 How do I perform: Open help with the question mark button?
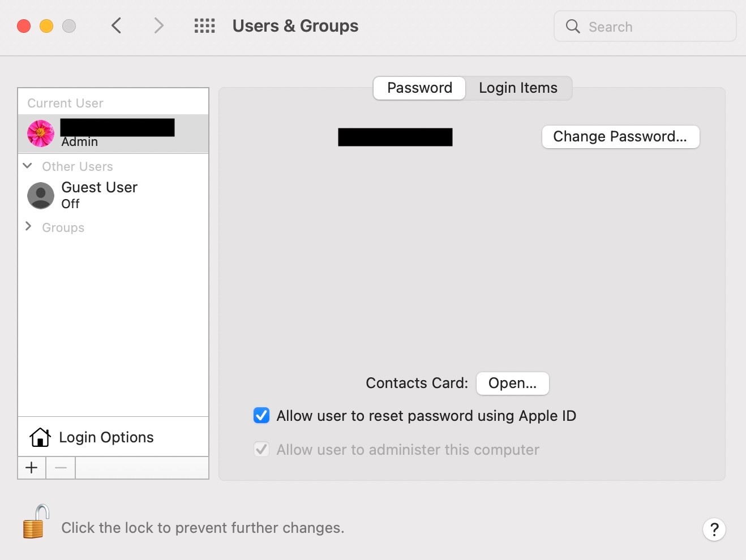pos(714,529)
